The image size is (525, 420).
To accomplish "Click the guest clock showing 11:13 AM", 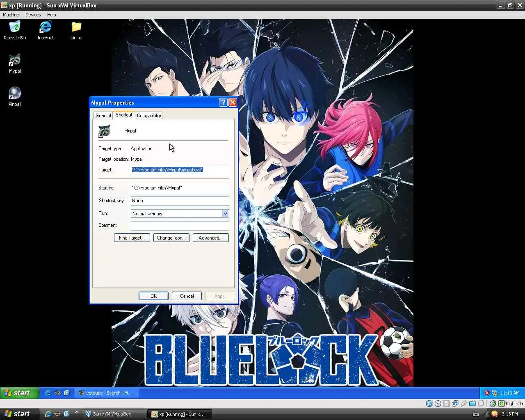I will point(510,393).
